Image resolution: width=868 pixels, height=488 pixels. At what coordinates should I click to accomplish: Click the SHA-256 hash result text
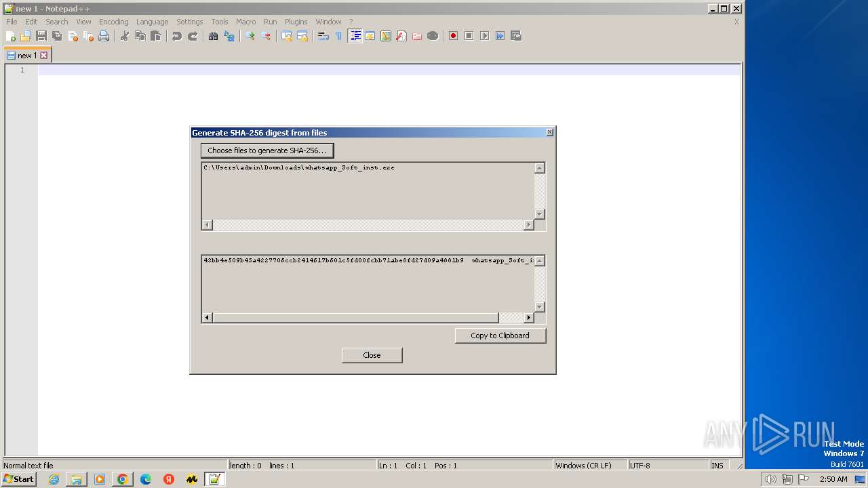pos(334,260)
